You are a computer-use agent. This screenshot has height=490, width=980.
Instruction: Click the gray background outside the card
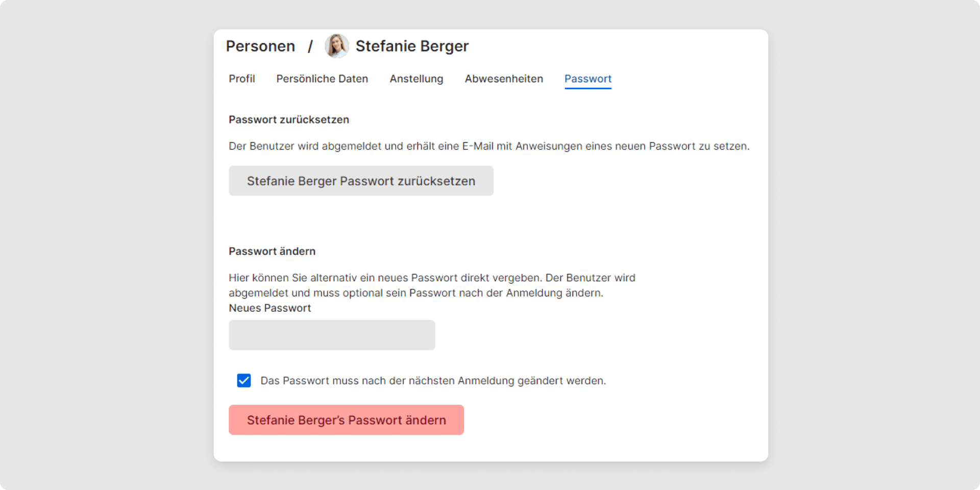102,245
